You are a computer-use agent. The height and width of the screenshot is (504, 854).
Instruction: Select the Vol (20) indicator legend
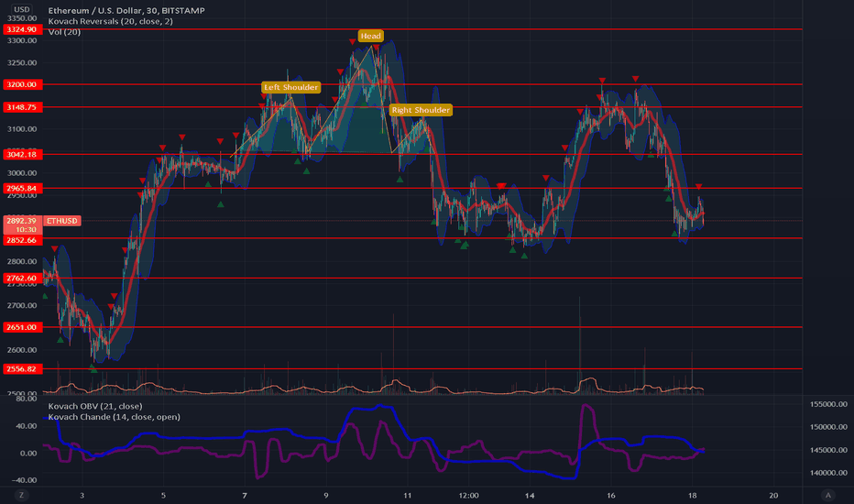(x=64, y=32)
